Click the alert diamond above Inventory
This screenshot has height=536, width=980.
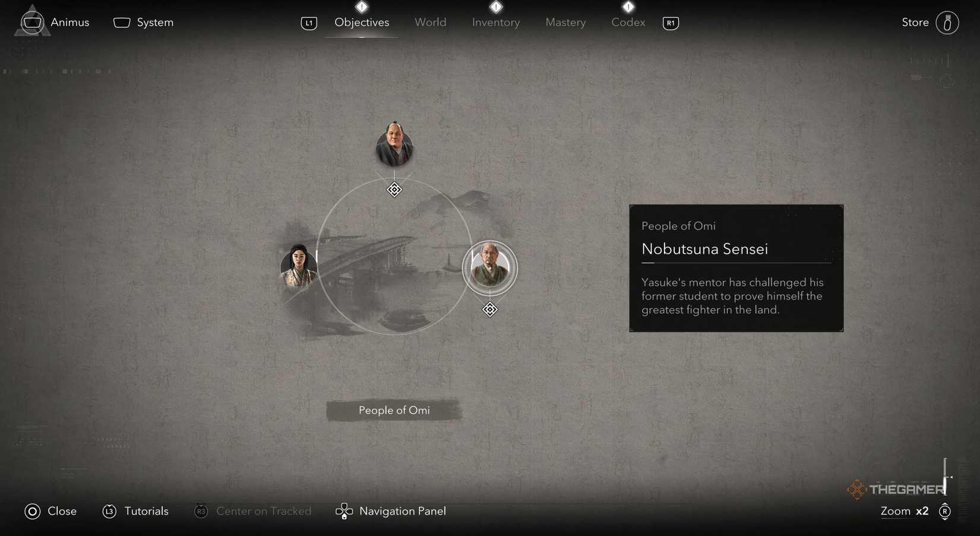click(496, 7)
